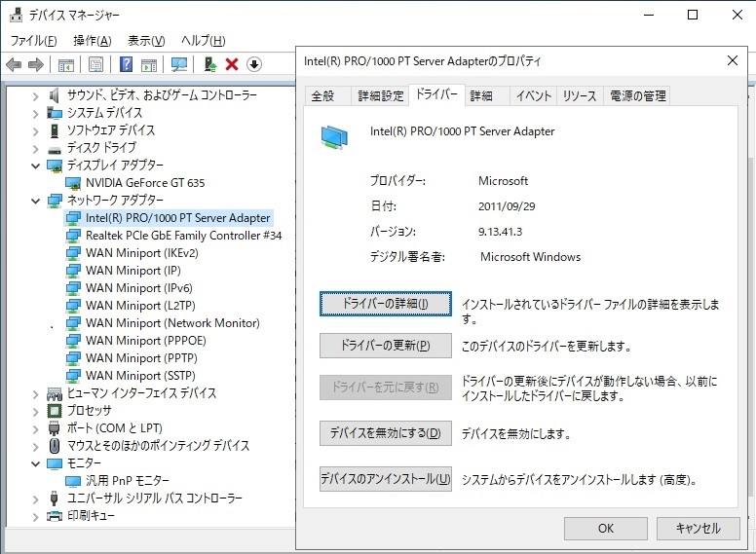Image resolution: width=756 pixels, height=554 pixels.
Task: Click the WAN Miniport (PPPOE) adapter icon
Action: point(73,341)
